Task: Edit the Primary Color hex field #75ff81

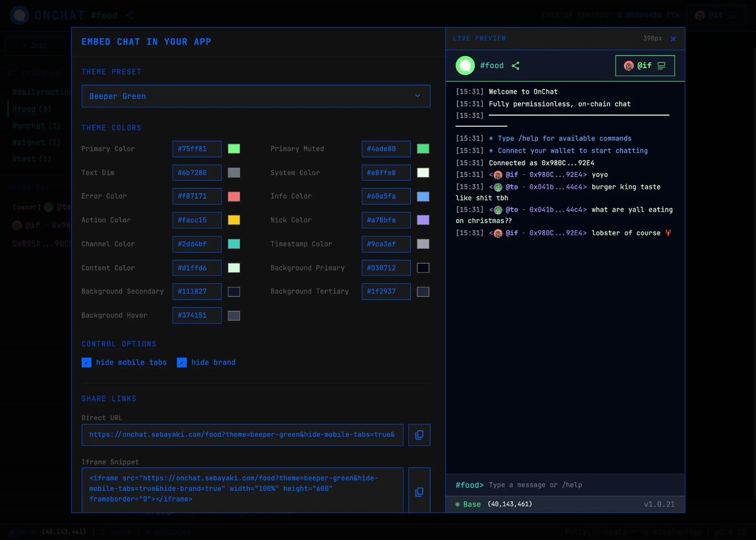Action: coord(197,149)
